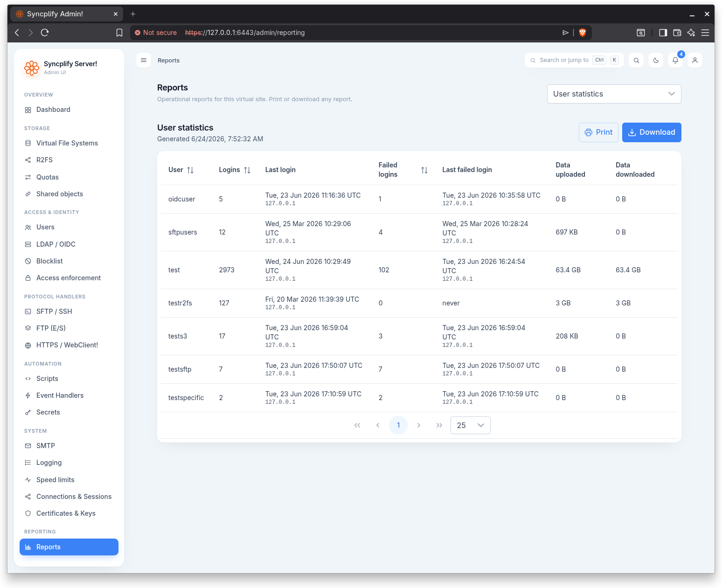Open SFTP / SSH protocol handler
The height and width of the screenshot is (588, 722).
(x=69, y=311)
